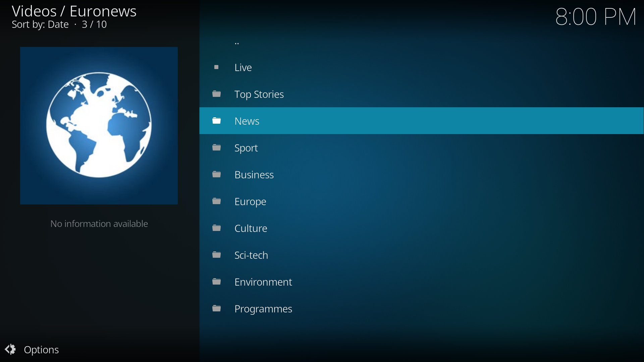Open the highlighted News folder
The image size is (644, 362).
247,121
